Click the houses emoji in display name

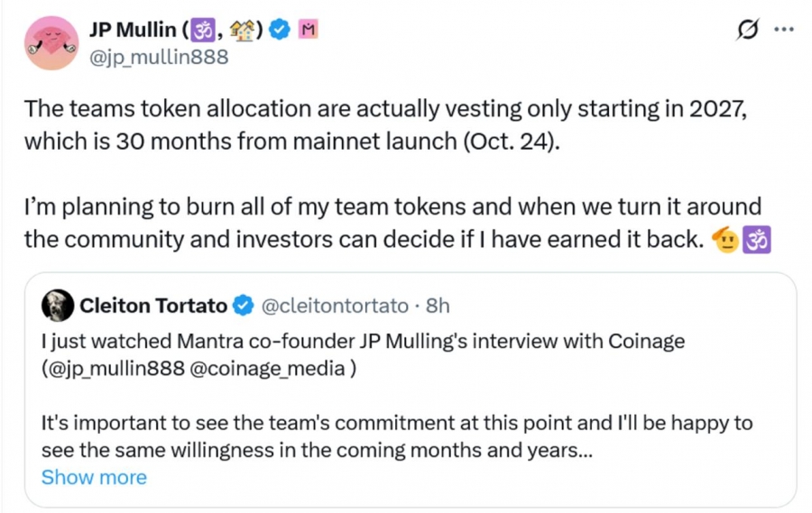pyautogui.click(x=242, y=31)
